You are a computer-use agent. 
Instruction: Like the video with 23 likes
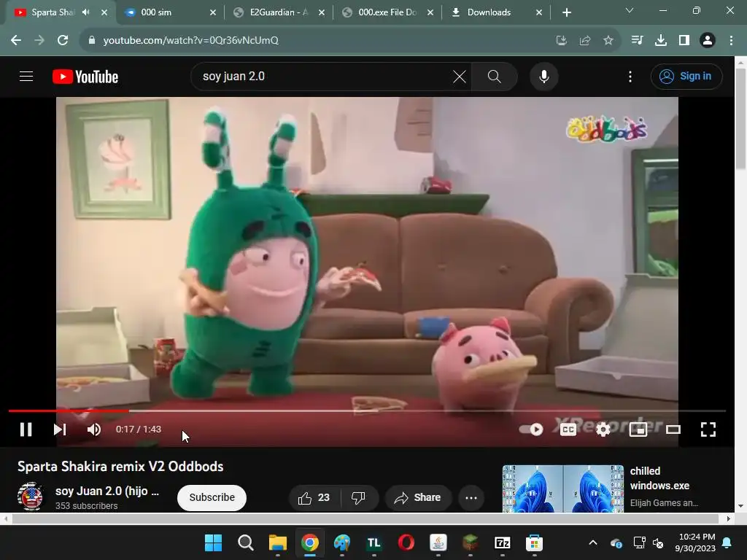314,497
